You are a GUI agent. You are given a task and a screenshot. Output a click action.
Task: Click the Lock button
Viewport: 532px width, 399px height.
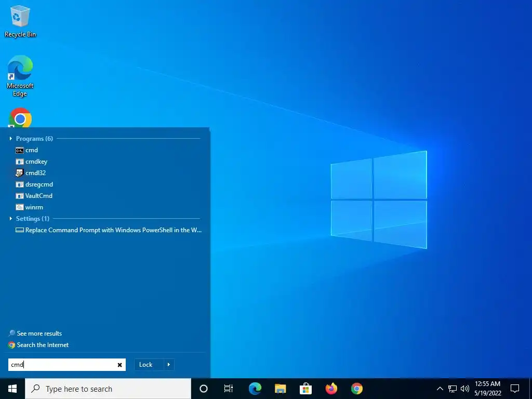tap(149, 365)
